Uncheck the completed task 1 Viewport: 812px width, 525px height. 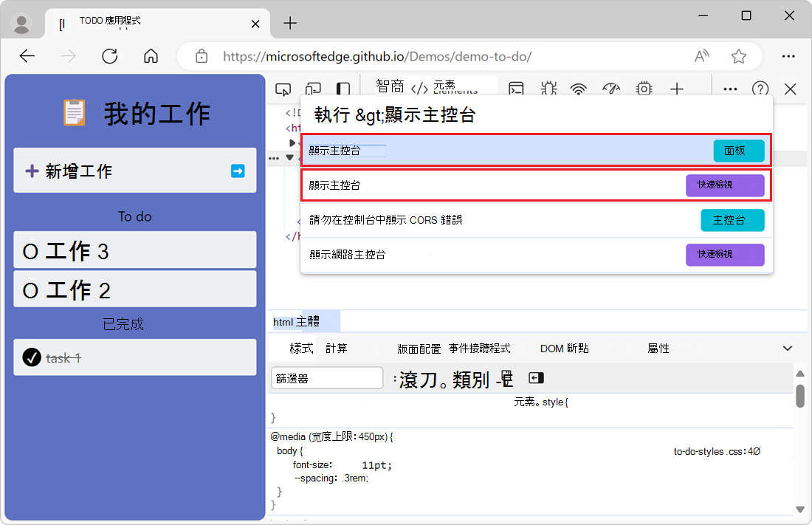pos(31,357)
